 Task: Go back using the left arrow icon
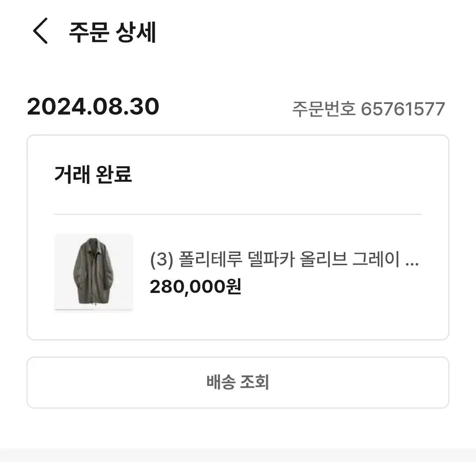click(x=41, y=31)
